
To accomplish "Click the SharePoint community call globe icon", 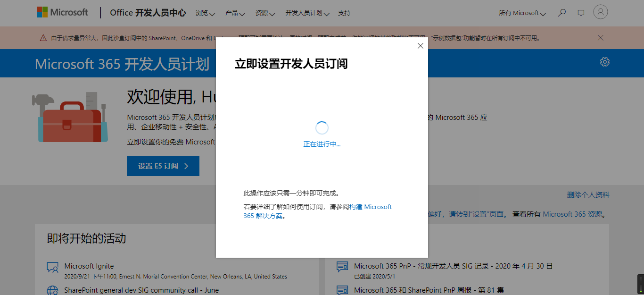I will [x=52, y=290].
